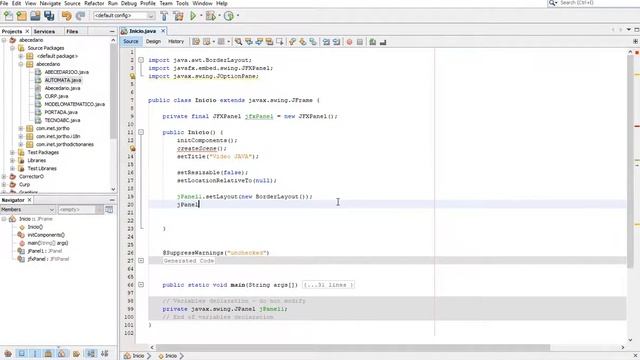Click the Profile Project toolbar icon
Image resolution: width=640 pixels, height=360 pixels.
click(229, 16)
